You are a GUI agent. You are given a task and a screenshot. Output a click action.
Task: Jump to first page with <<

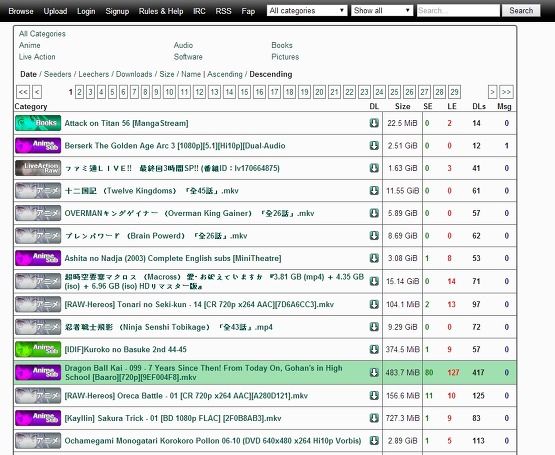tap(23, 92)
